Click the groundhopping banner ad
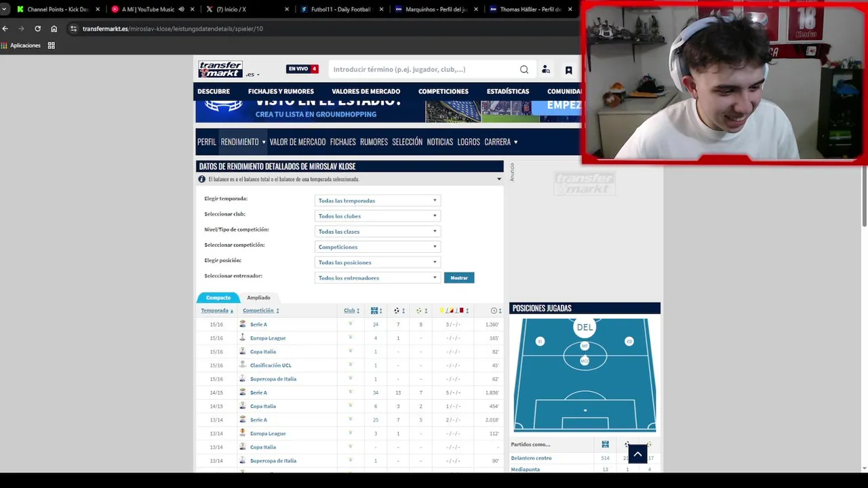The image size is (868, 488). tap(388, 111)
